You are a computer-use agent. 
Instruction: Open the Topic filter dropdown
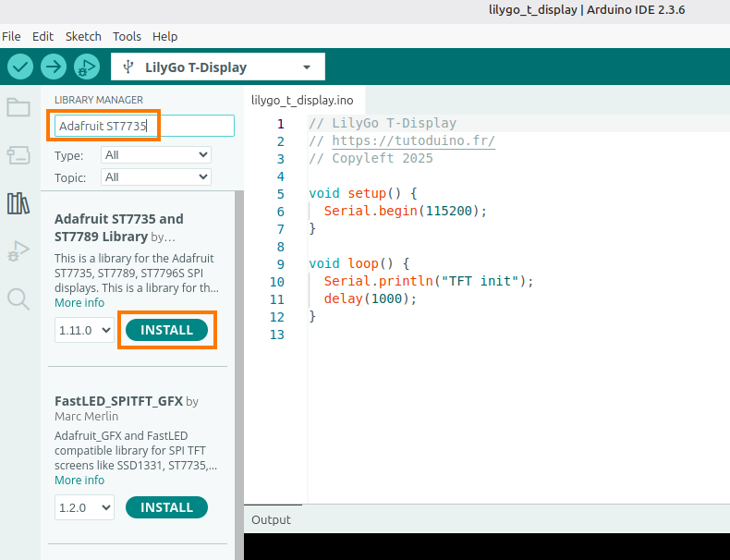pyautogui.click(x=156, y=177)
